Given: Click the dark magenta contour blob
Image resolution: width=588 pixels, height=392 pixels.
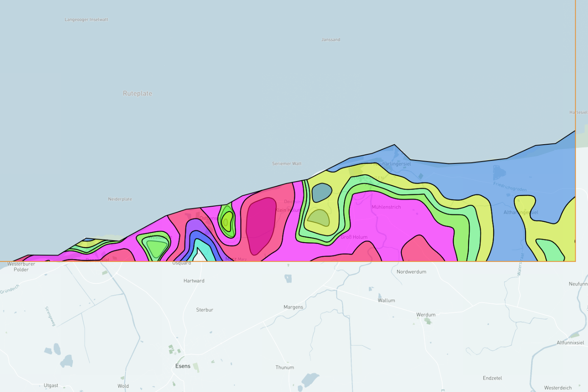Looking at the screenshot, I should (x=260, y=225).
